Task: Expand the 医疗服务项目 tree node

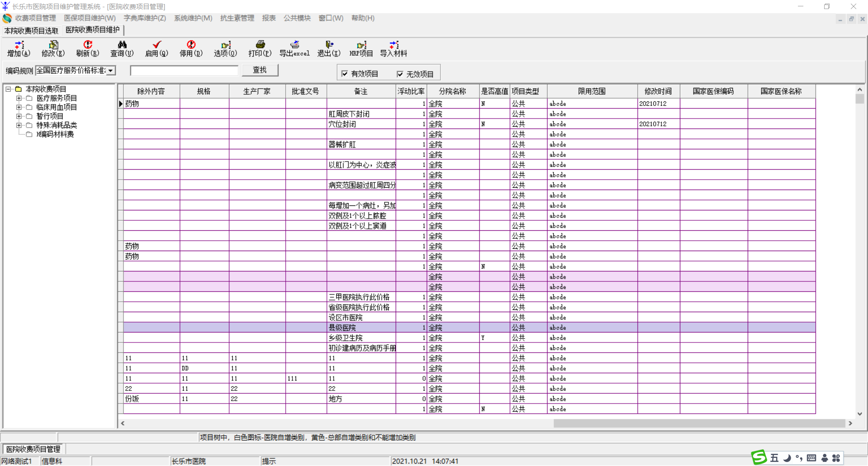Action: click(19, 98)
